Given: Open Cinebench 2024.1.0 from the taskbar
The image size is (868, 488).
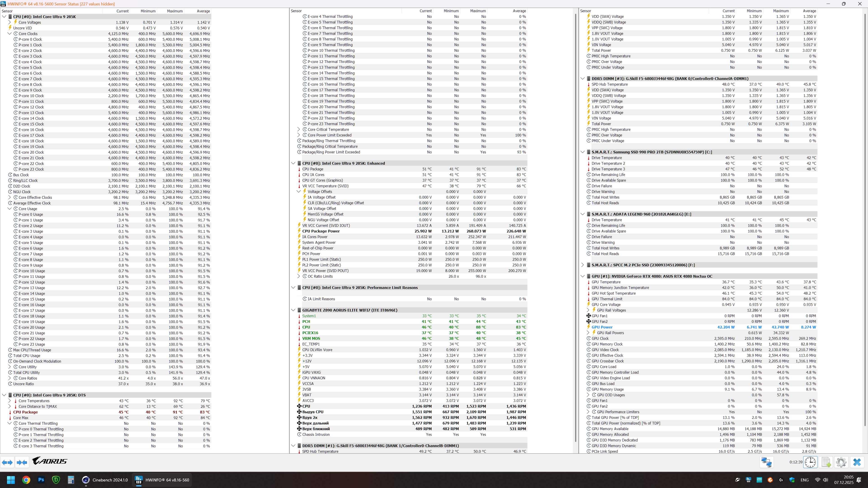Looking at the screenshot, I should [105, 480].
